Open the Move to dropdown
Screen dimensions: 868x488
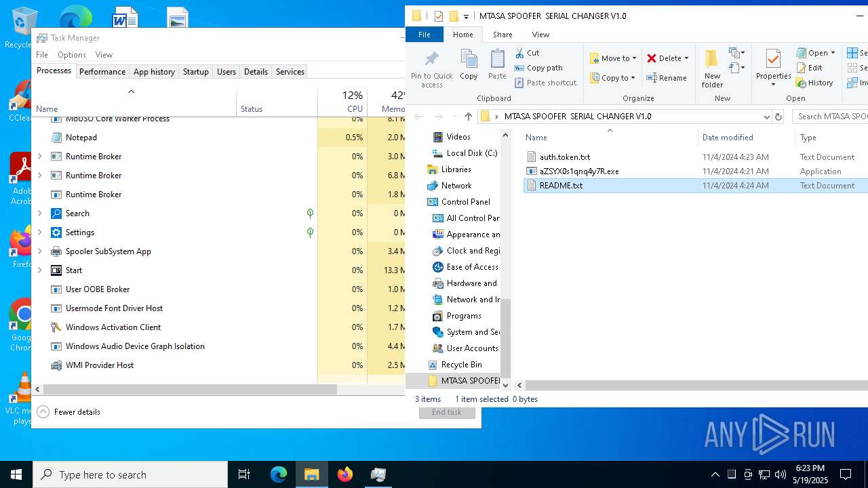pos(612,58)
